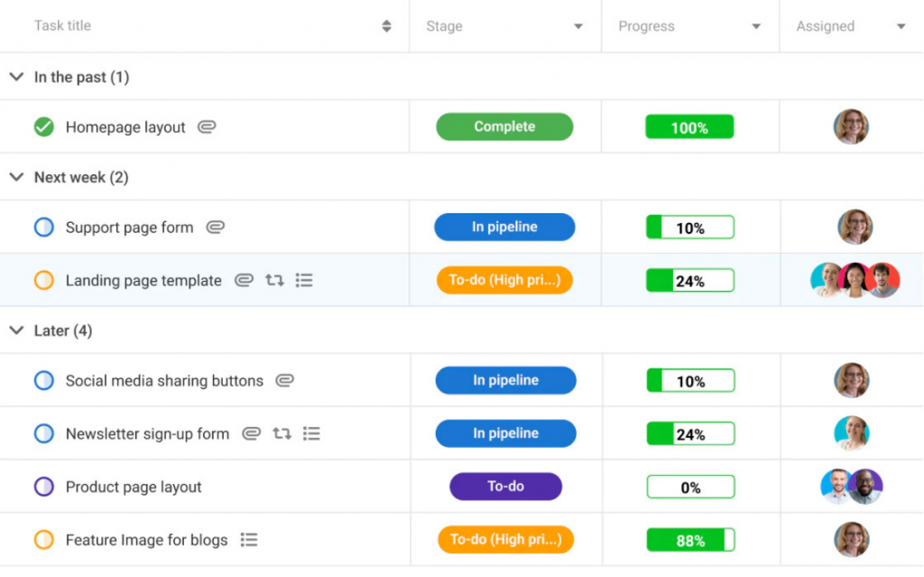Viewport: 924px width, 577px height.
Task: Open attachments of Newsletter sign-up form
Action: [x=252, y=433]
